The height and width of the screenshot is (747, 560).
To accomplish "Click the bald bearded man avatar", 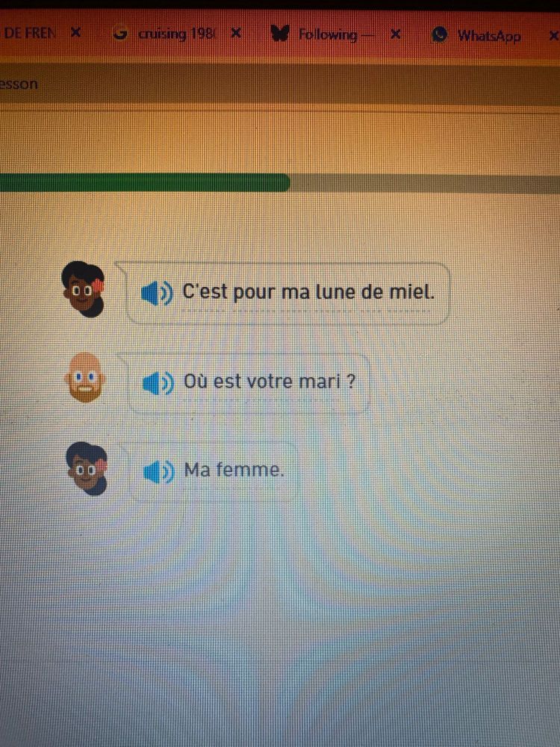I will click(x=85, y=377).
